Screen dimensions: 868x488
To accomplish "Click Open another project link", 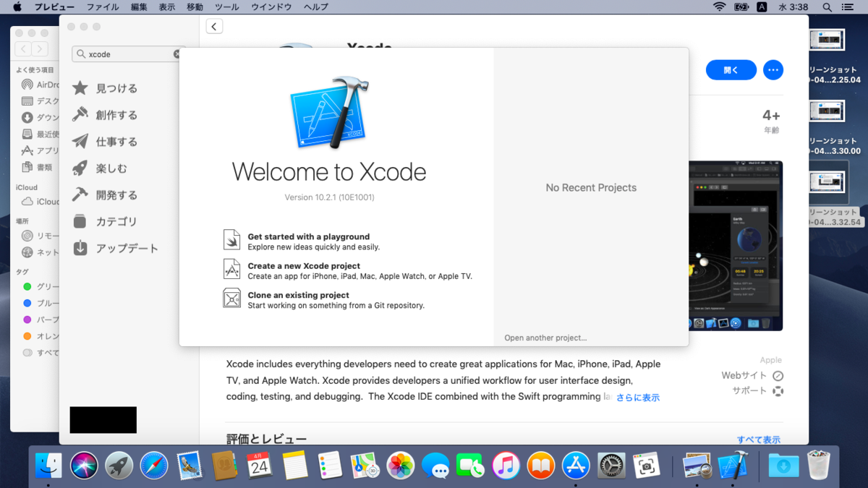I will (545, 338).
